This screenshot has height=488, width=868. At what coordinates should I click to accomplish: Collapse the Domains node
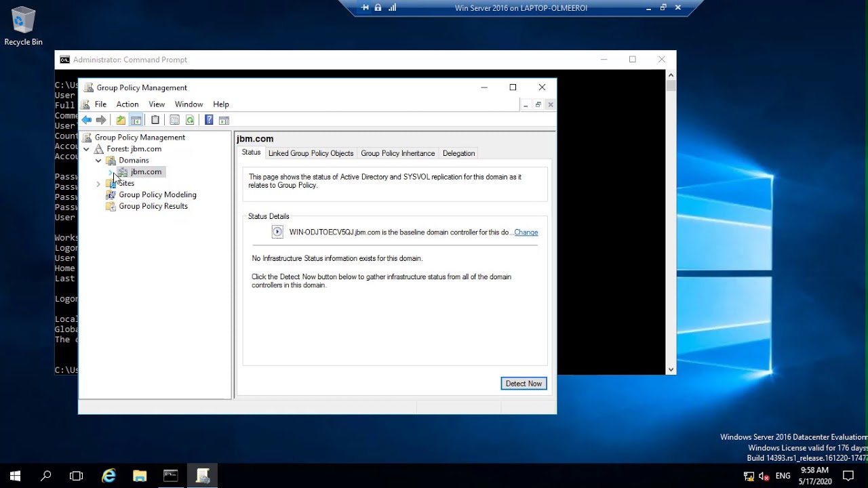[x=98, y=161]
